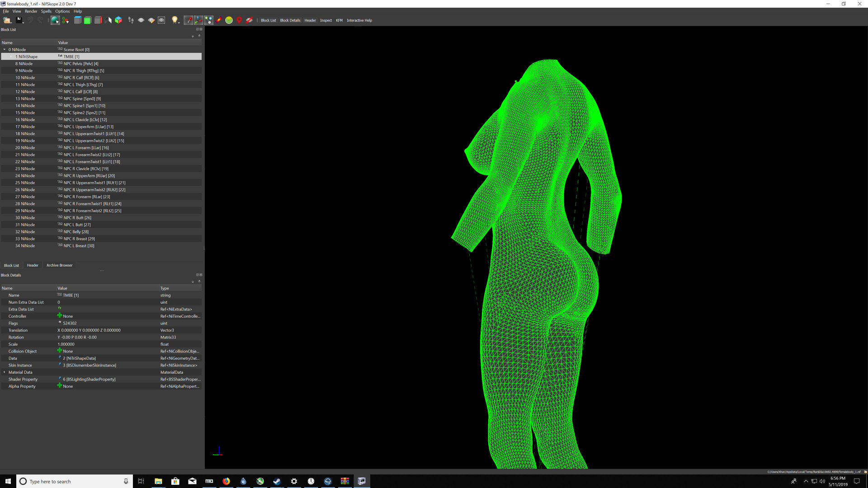The image size is (868, 488).
Task: Click the red map-pin marker icon
Action: pyautogui.click(x=239, y=20)
